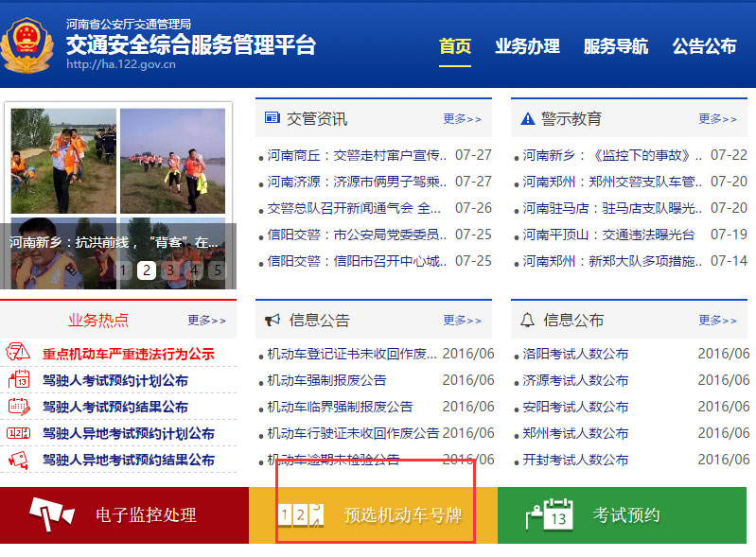Screen dimensions: 756x557
Task: Select slide 4 in the carousel
Action: 194,270
